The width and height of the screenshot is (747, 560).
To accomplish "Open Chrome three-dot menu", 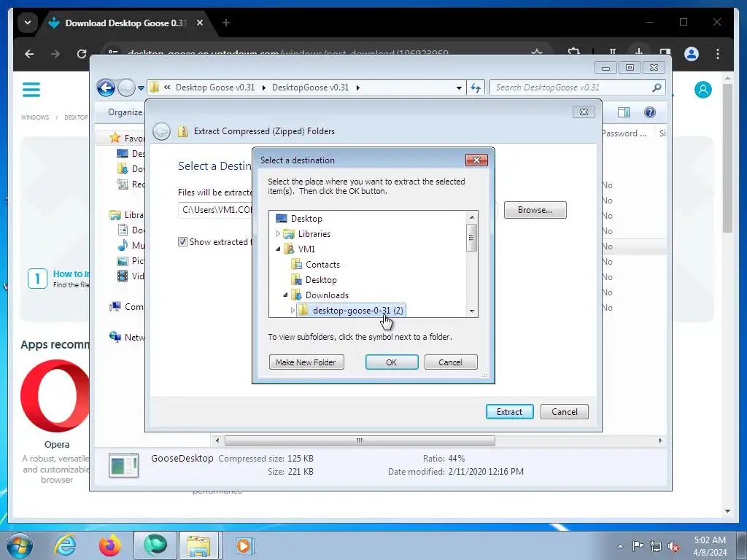I will (718, 54).
